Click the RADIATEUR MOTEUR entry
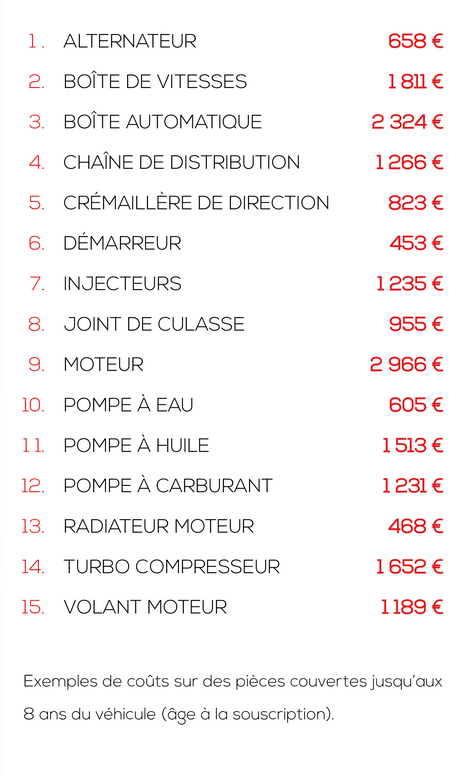This screenshot has height=776, width=472. click(159, 526)
